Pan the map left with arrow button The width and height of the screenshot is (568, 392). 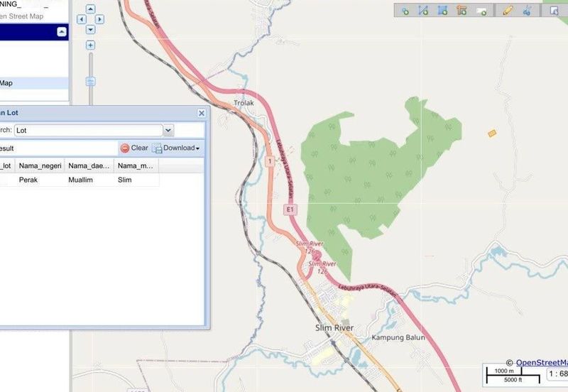coord(80,20)
